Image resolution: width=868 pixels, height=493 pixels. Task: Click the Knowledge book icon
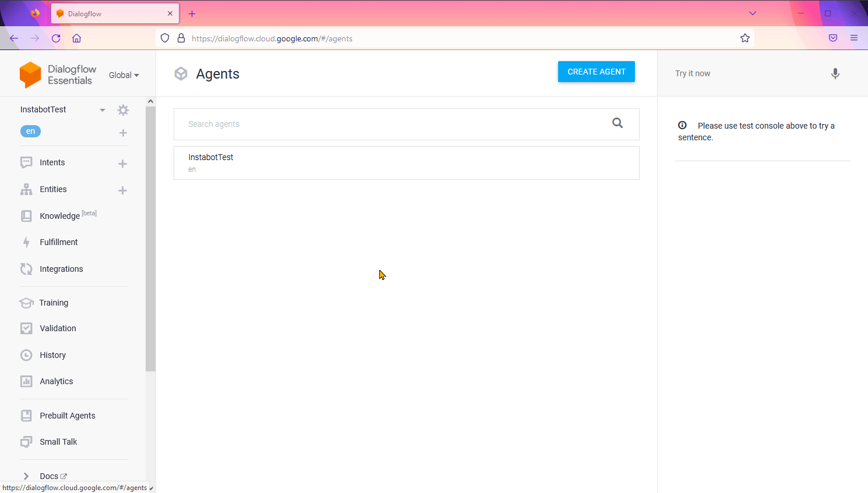(x=26, y=216)
